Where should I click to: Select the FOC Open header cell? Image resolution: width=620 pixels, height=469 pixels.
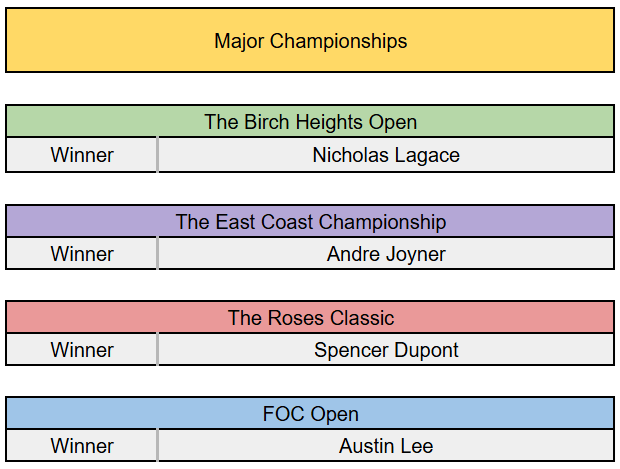pyautogui.click(x=310, y=414)
